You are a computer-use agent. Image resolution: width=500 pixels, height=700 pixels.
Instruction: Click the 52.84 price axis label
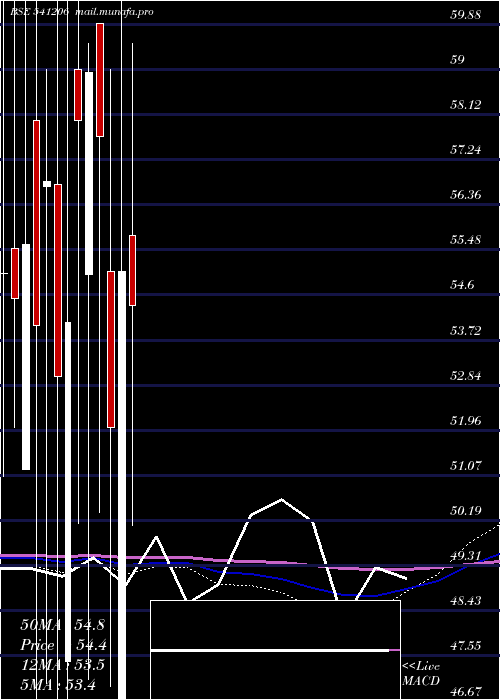coord(465,376)
